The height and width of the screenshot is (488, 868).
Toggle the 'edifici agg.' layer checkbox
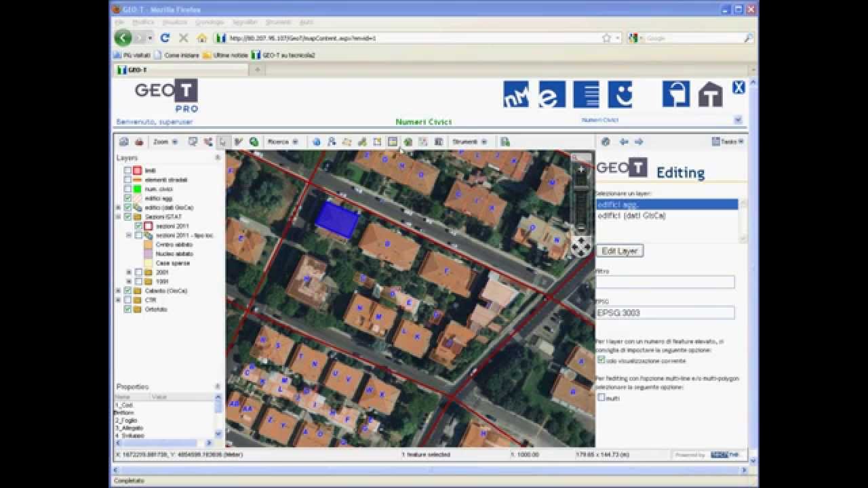point(127,198)
